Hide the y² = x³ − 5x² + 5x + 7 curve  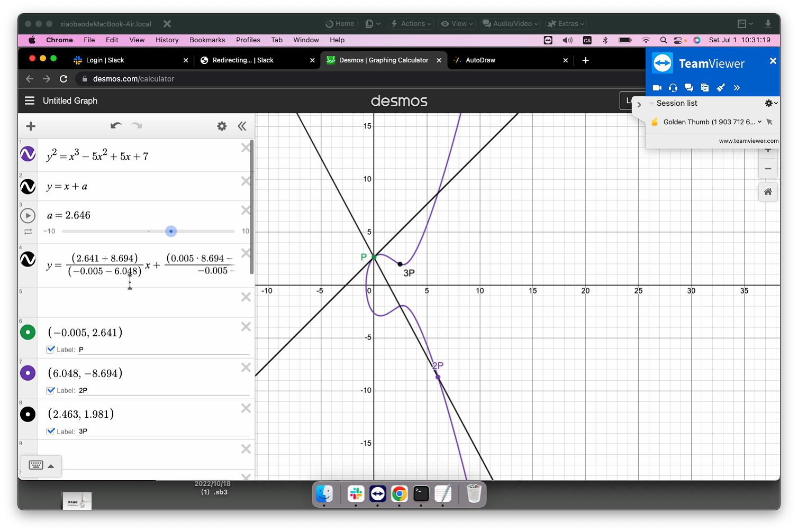pos(28,154)
